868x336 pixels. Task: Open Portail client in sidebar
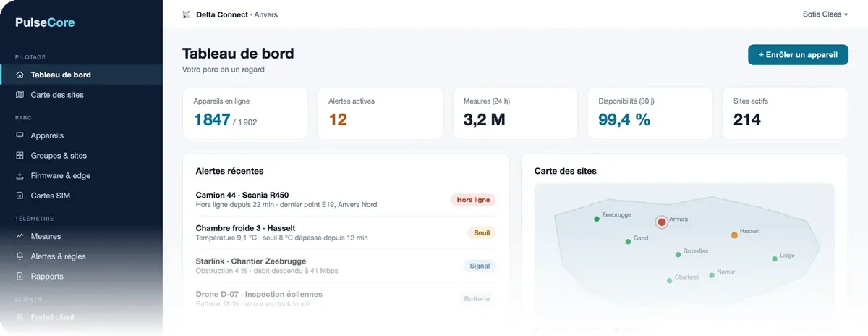(x=81, y=317)
